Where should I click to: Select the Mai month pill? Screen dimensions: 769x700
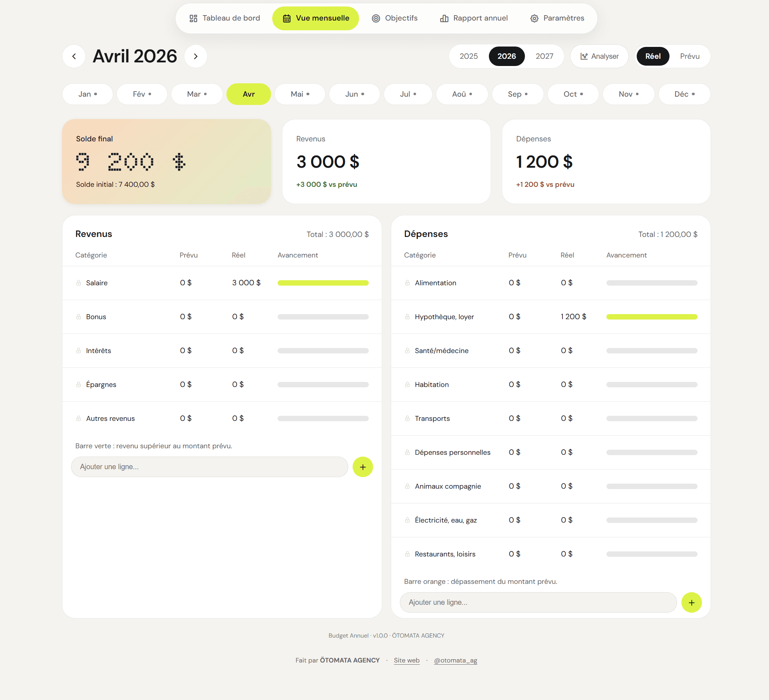point(300,94)
